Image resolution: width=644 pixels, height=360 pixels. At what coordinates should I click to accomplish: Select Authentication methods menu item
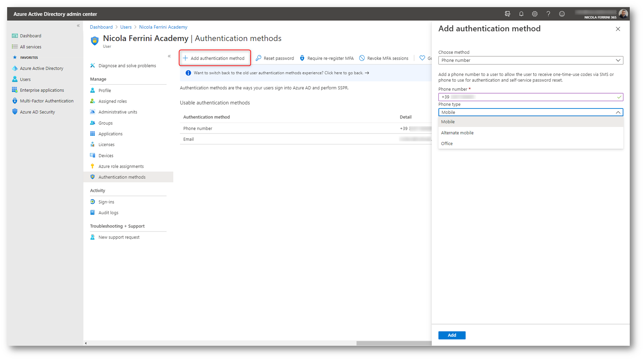(128, 177)
